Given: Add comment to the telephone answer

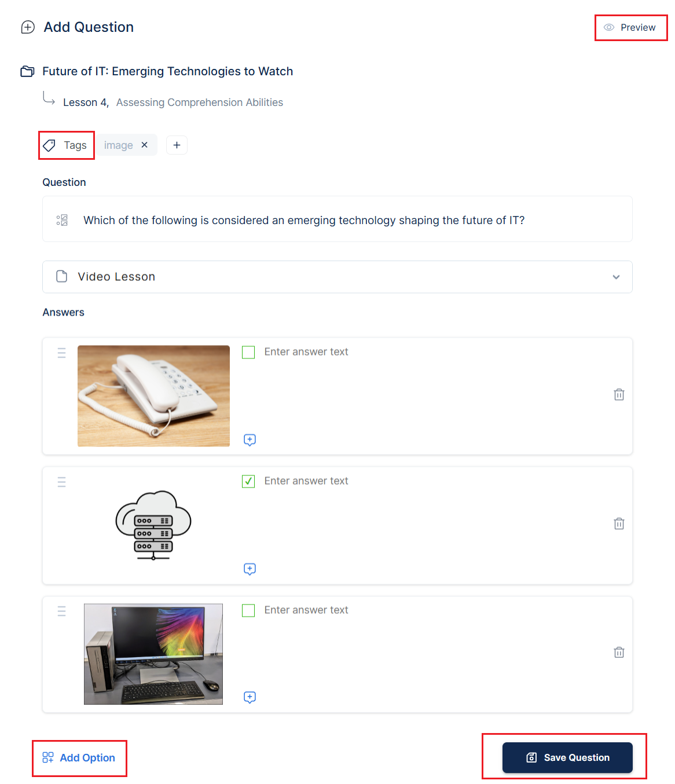Looking at the screenshot, I should click(250, 439).
